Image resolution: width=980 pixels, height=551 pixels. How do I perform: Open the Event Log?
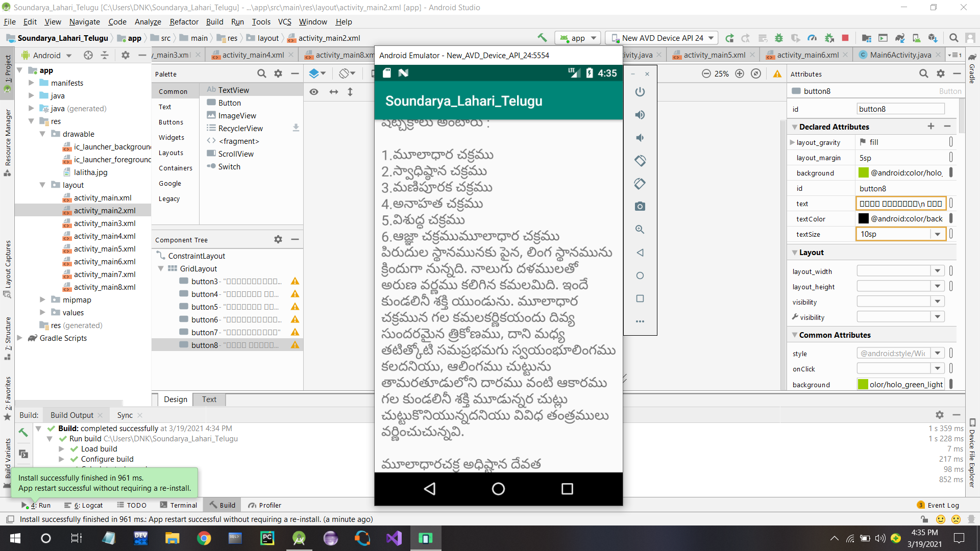tap(938, 505)
